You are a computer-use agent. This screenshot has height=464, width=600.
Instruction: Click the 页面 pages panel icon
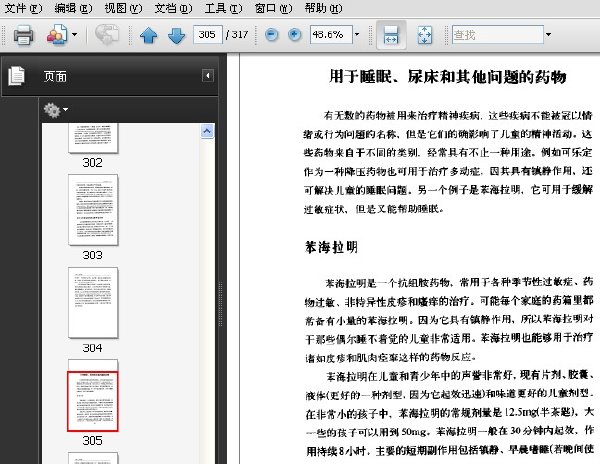click(16, 76)
